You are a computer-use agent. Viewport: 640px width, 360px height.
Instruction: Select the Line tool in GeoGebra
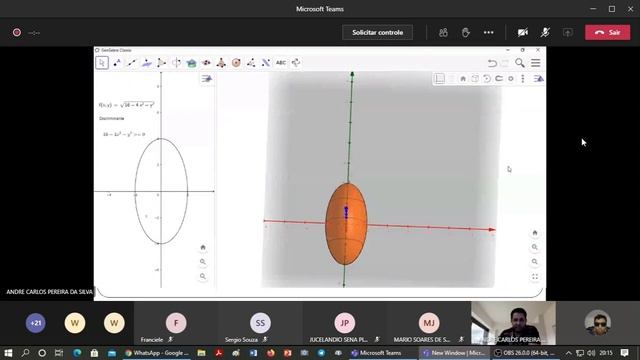132,62
